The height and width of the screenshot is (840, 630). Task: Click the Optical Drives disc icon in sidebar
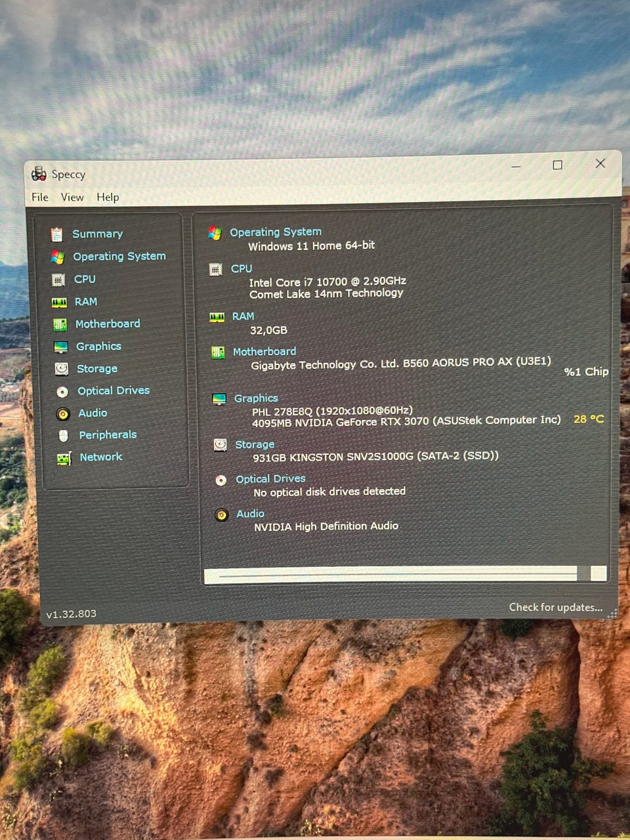pos(62,392)
